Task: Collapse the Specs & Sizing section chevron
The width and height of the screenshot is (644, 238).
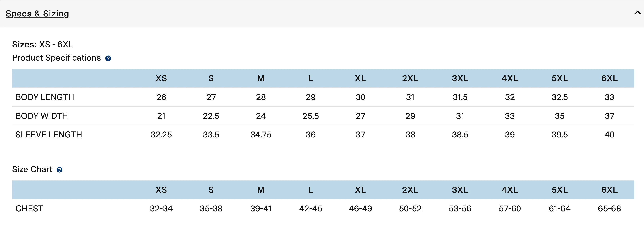Action: pyautogui.click(x=637, y=12)
